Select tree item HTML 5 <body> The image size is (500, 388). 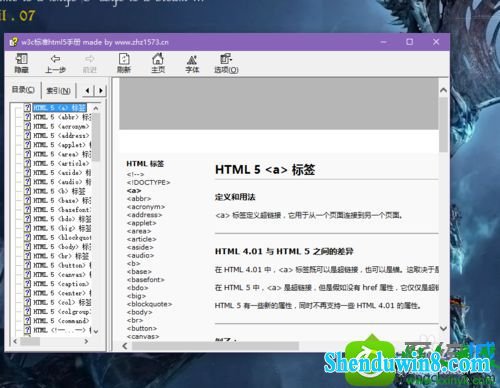62,247
